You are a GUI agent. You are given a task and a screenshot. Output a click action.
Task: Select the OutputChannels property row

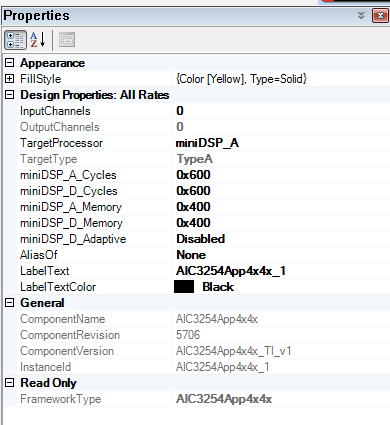[x=203, y=127]
